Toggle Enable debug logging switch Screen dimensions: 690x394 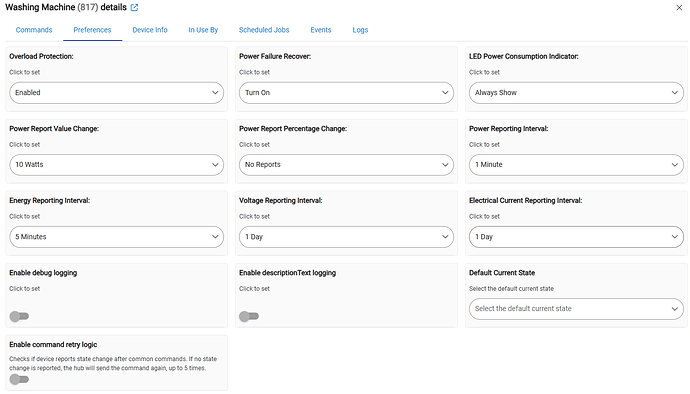tap(19, 316)
